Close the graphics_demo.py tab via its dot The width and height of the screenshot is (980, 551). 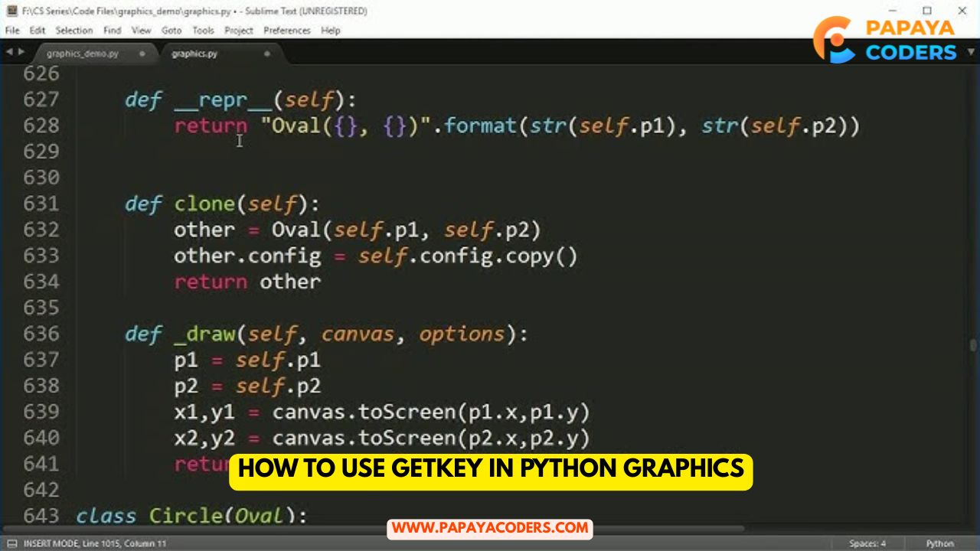[142, 54]
